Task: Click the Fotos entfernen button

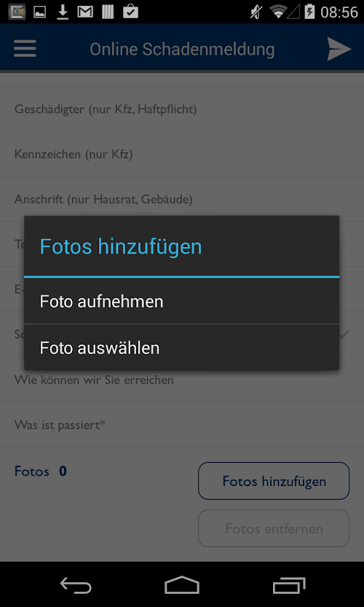Action: click(274, 528)
